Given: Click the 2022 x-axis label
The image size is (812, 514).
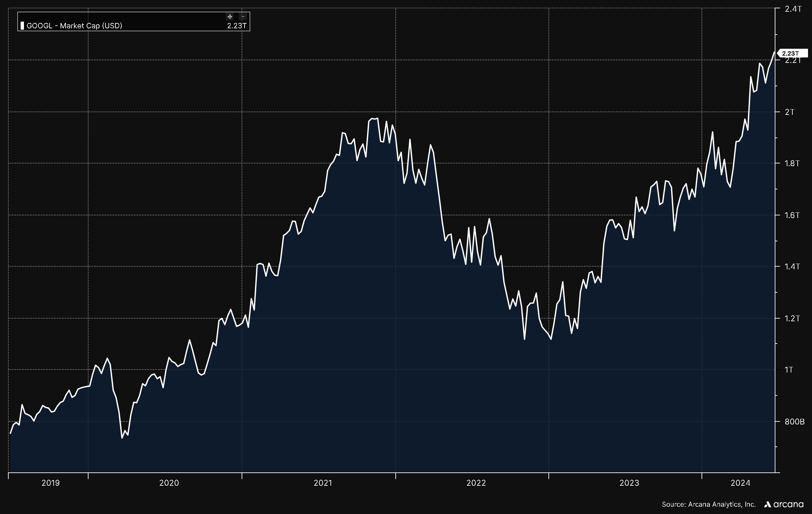Looking at the screenshot, I should click(476, 483).
